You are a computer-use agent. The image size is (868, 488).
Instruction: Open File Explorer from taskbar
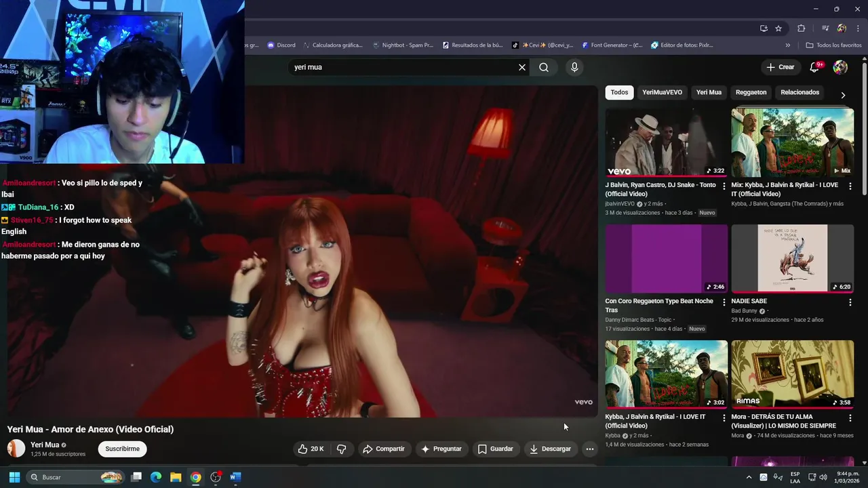tap(176, 477)
